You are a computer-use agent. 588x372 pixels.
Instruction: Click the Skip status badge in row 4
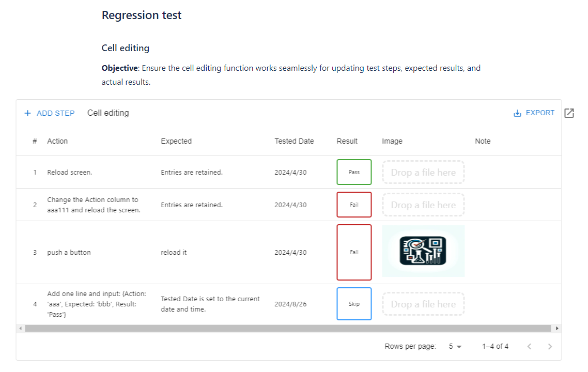pyautogui.click(x=354, y=304)
